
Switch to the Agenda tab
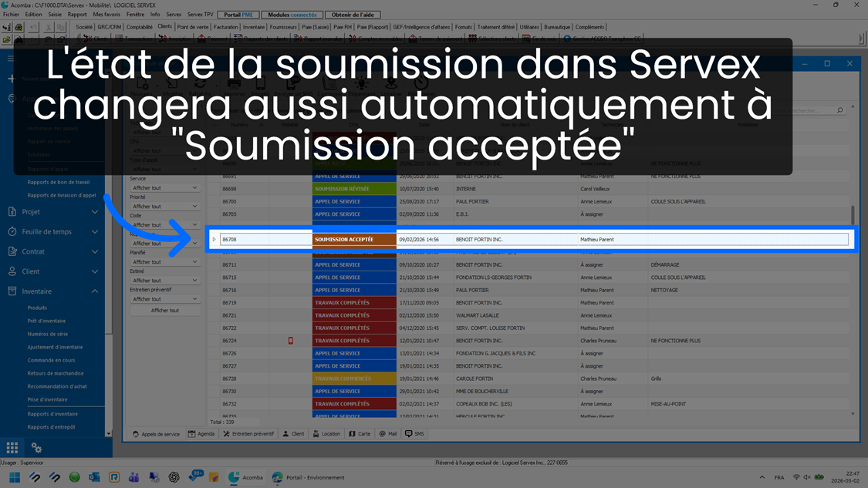click(x=201, y=434)
